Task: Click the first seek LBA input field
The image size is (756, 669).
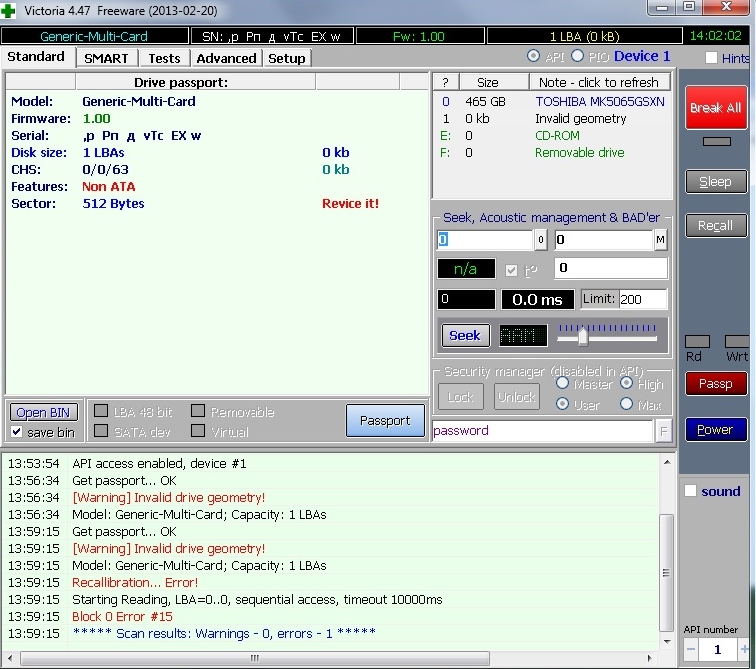Action: click(x=485, y=240)
